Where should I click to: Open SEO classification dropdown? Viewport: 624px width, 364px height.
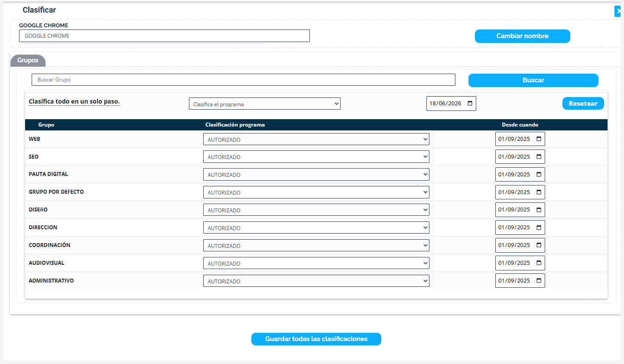(316, 157)
